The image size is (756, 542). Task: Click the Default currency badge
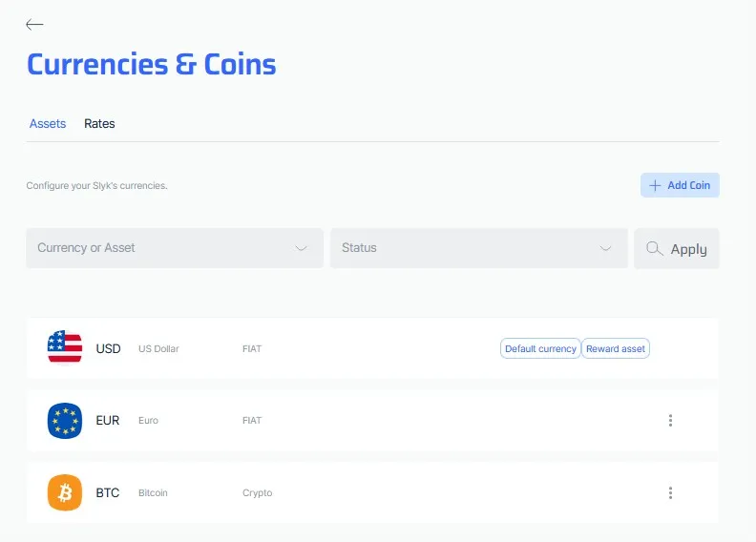pyautogui.click(x=540, y=349)
